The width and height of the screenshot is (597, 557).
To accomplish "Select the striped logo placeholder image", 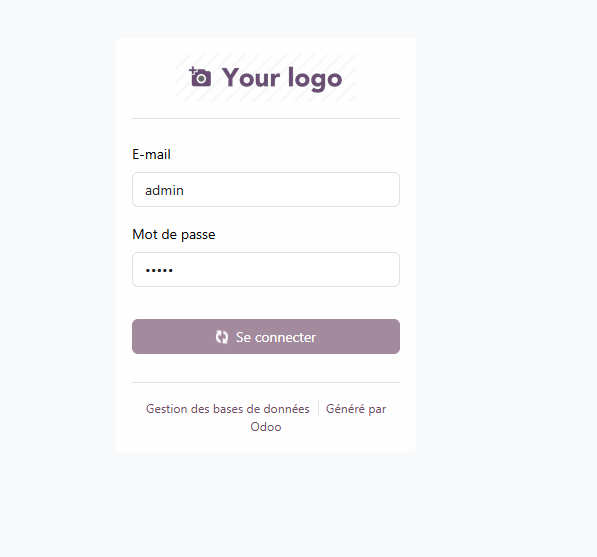I will tap(266, 78).
